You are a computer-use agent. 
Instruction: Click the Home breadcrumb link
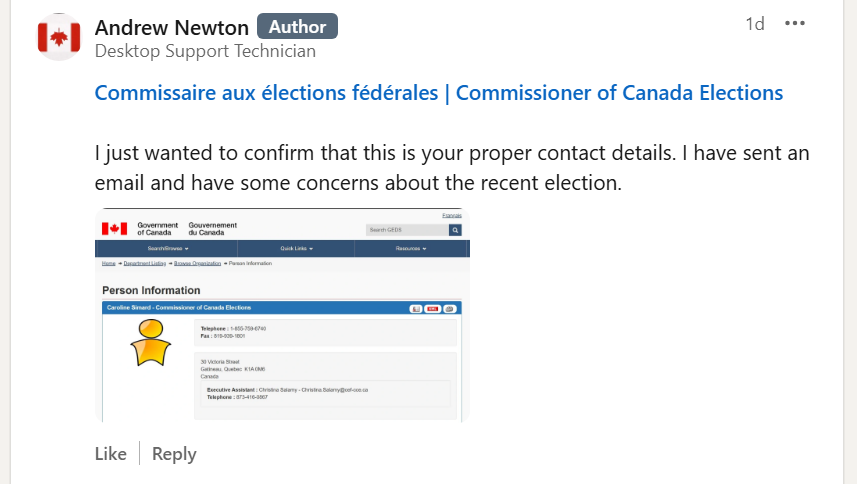(108, 263)
